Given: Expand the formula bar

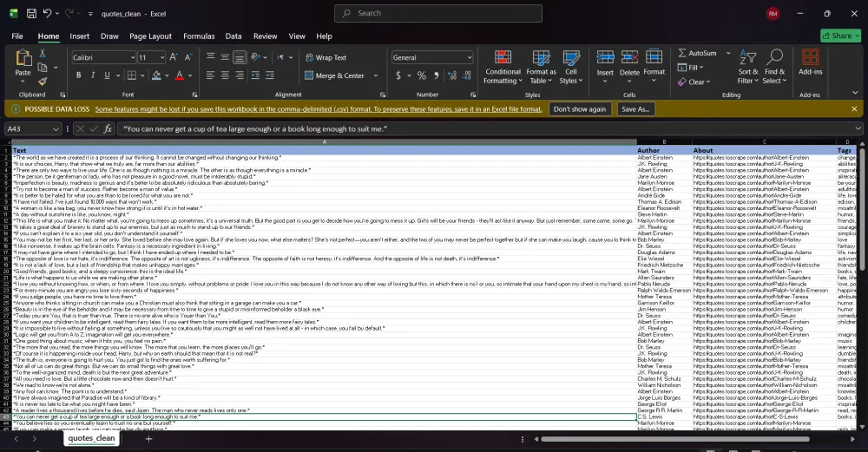Looking at the screenshot, I should pyautogui.click(x=858, y=128).
